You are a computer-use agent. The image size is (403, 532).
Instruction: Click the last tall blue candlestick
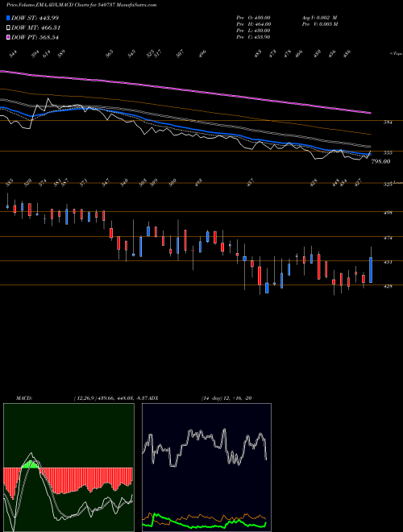371,270
